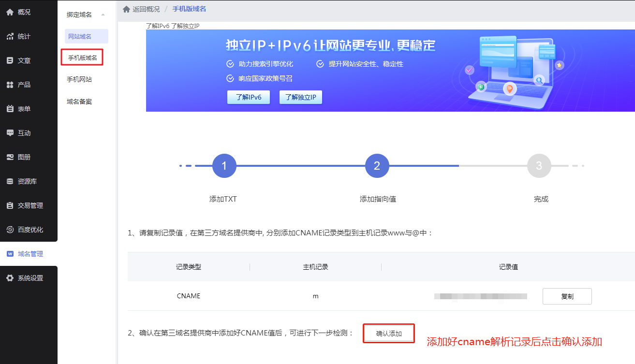Collapse the 绑定域名 group arrow
Screen dimensions: 635x364
coord(103,15)
